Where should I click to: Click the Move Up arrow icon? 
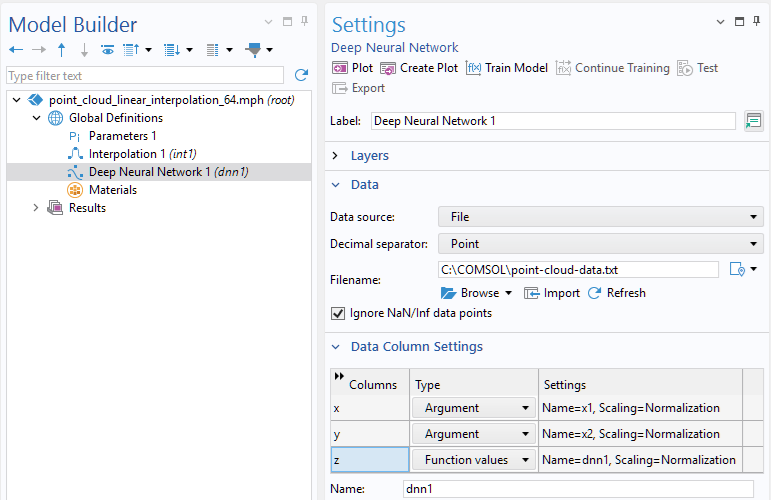pyautogui.click(x=61, y=50)
